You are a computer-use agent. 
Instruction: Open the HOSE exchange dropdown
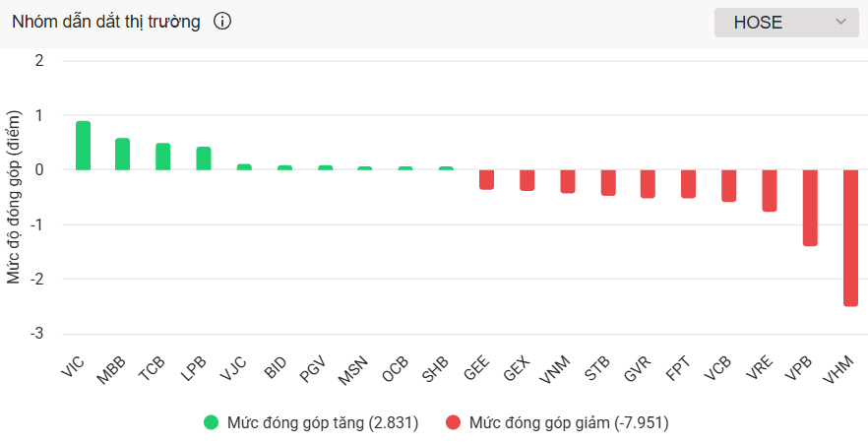(785, 23)
